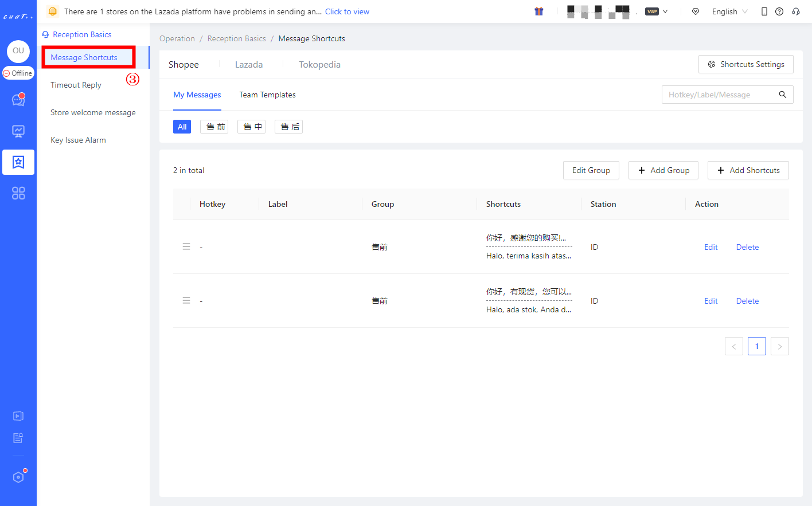Click the search magnifier icon
This screenshot has height=506, width=812.
coord(783,95)
